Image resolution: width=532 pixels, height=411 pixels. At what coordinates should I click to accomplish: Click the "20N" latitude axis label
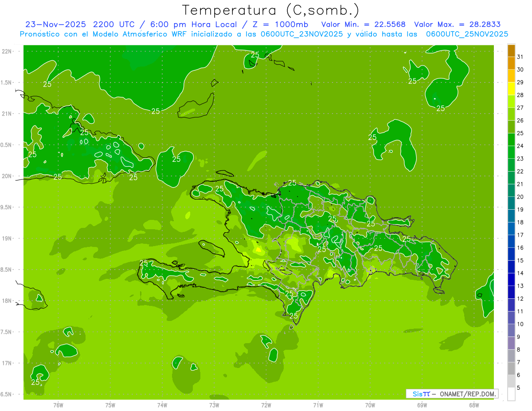pyautogui.click(x=7, y=176)
